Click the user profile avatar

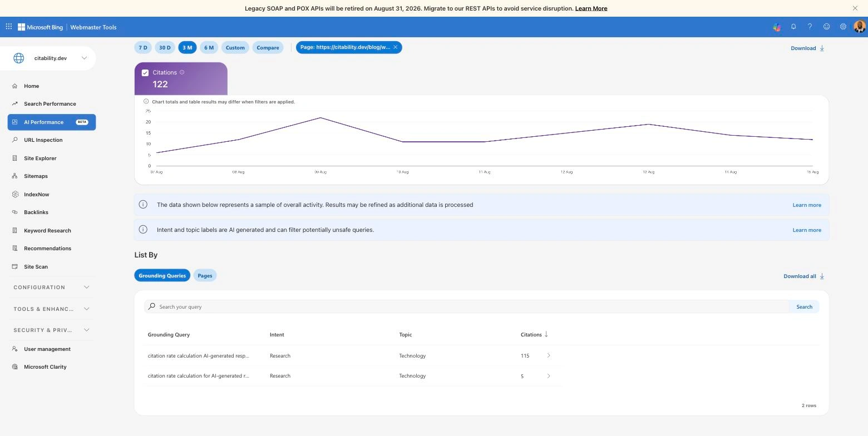pos(860,27)
